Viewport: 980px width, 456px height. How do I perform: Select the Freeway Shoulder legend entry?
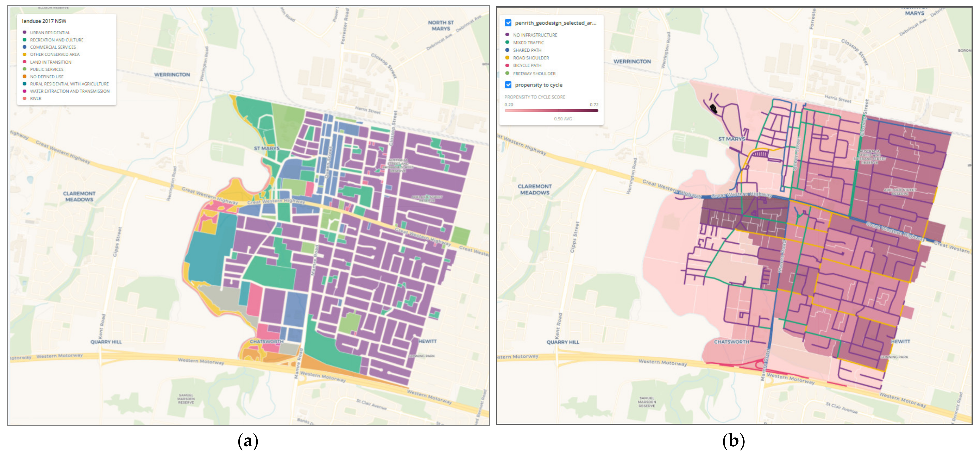[x=534, y=74]
